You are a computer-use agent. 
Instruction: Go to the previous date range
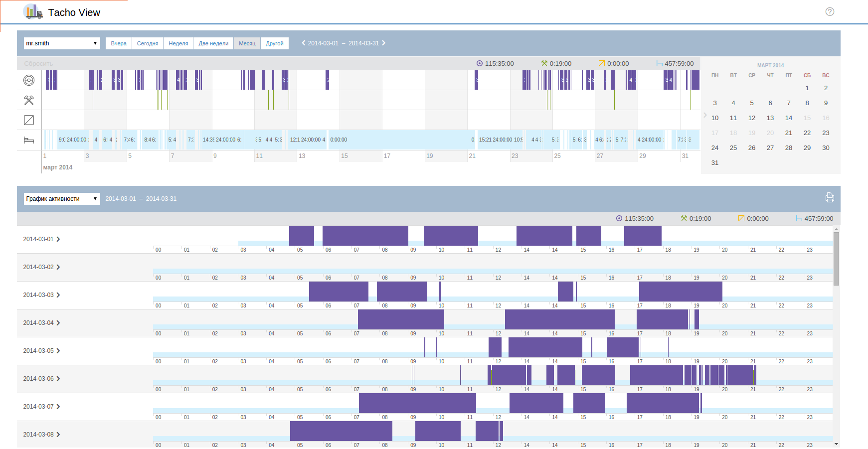304,43
